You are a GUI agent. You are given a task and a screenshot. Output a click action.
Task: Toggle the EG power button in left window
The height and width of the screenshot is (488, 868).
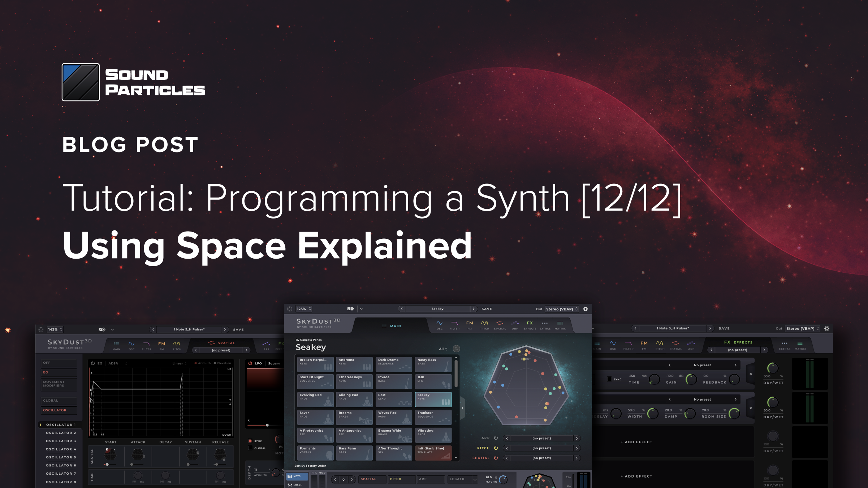[x=93, y=363]
